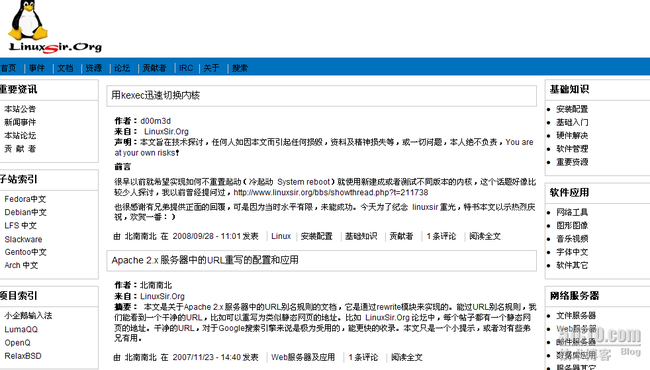Click Web服务器及应用 tag under Apache article

coord(303,357)
